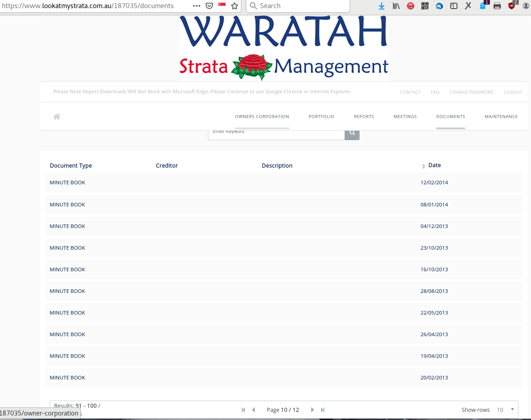Viewport: 531px width, 420px height.
Task: Open the Ghostery ghost extension icon
Action: tap(483, 6)
